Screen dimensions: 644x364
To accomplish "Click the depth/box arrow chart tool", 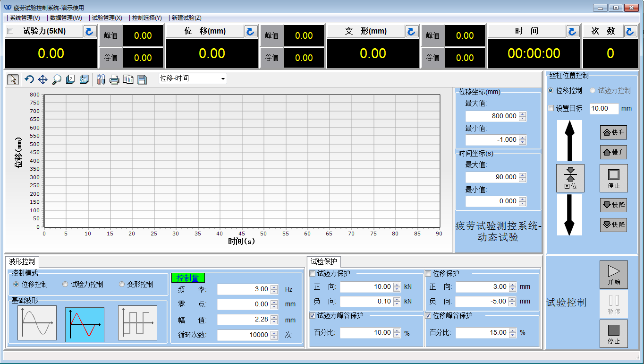I will (70, 79).
